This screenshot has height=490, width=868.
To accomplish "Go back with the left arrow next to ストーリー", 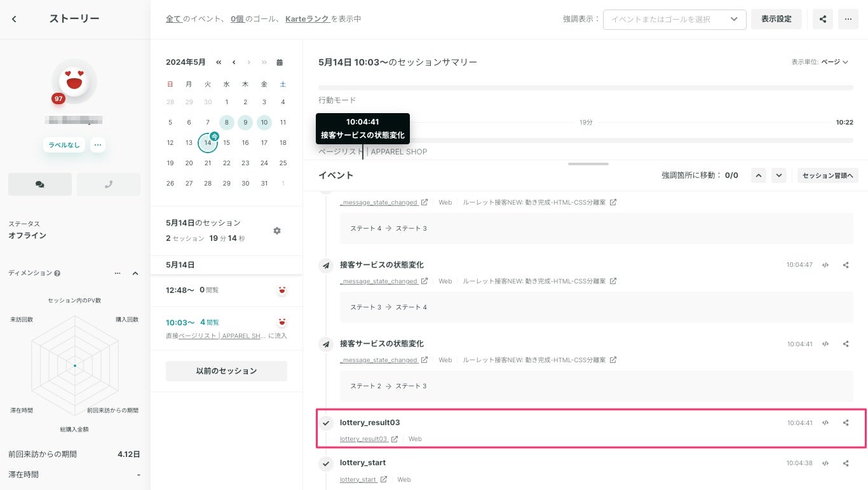I will point(14,19).
